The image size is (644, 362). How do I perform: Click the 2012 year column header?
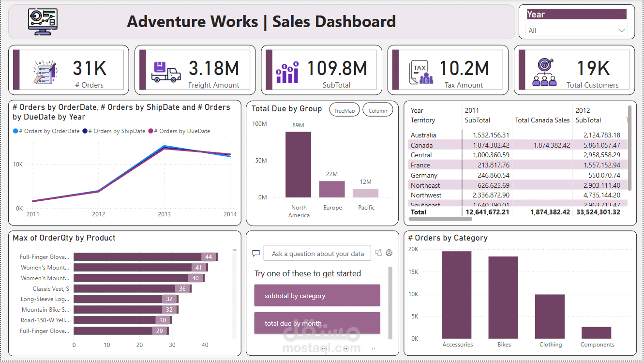[x=583, y=110]
